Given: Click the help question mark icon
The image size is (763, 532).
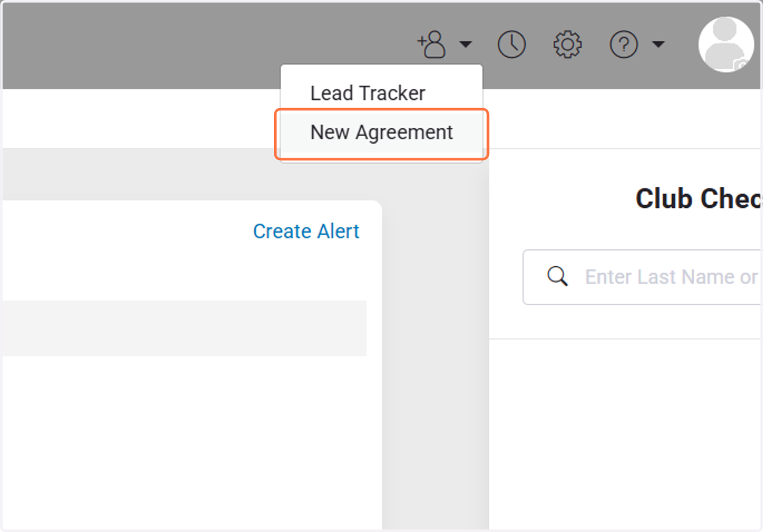Looking at the screenshot, I should (624, 44).
